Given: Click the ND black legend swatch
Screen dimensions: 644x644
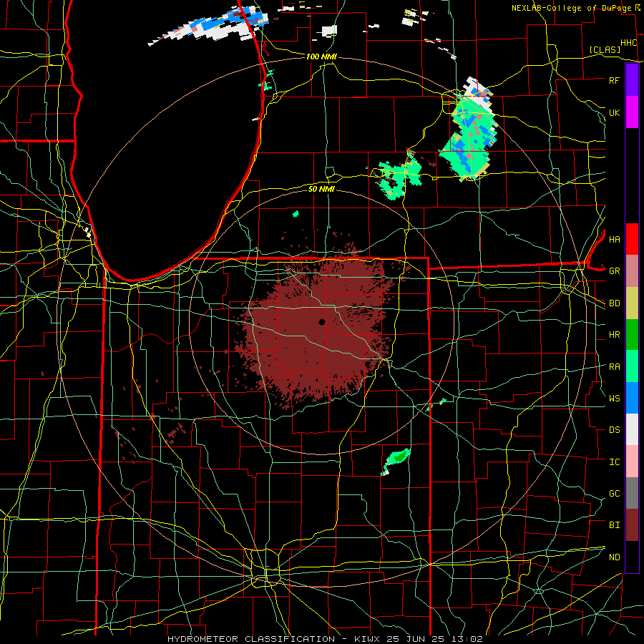Looking at the screenshot, I should coord(632,557).
